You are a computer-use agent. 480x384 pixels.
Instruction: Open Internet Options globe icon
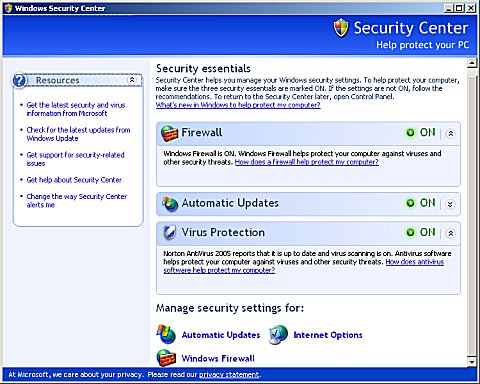[x=278, y=335]
